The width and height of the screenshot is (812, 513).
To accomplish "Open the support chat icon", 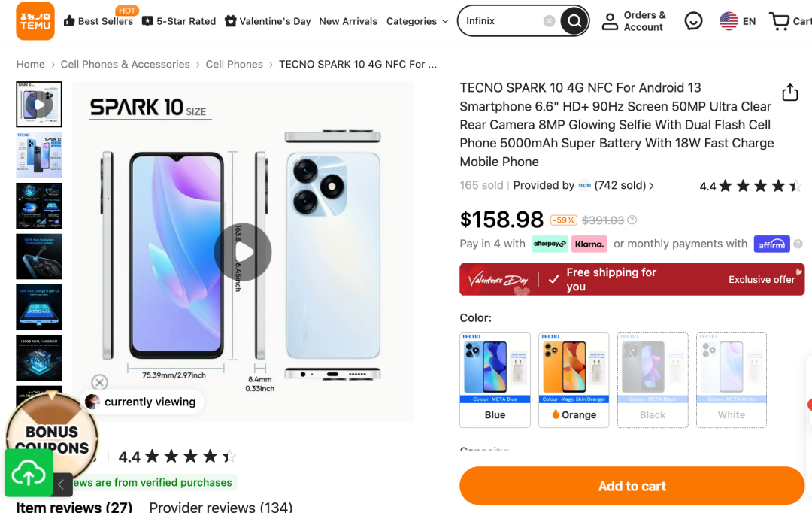I will 694,21.
